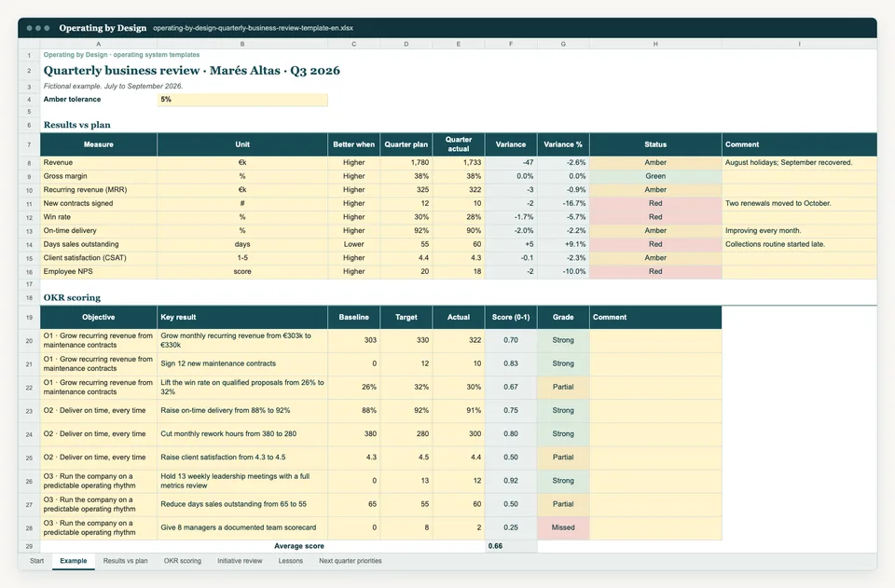The width and height of the screenshot is (895, 588).
Task: Click the Score (0-1) header cell
Action: tap(511, 317)
